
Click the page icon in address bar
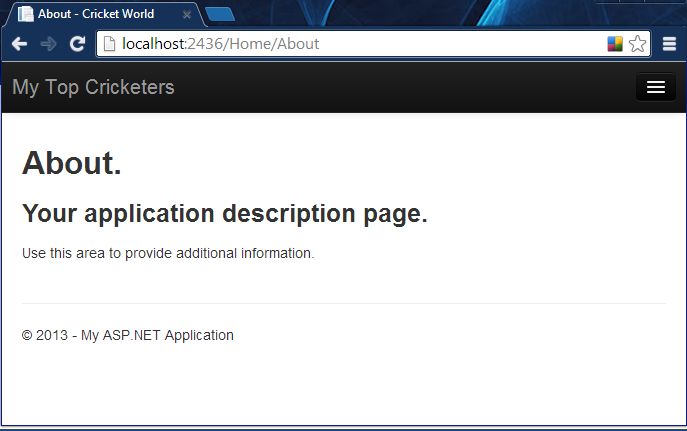pos(109,44)
